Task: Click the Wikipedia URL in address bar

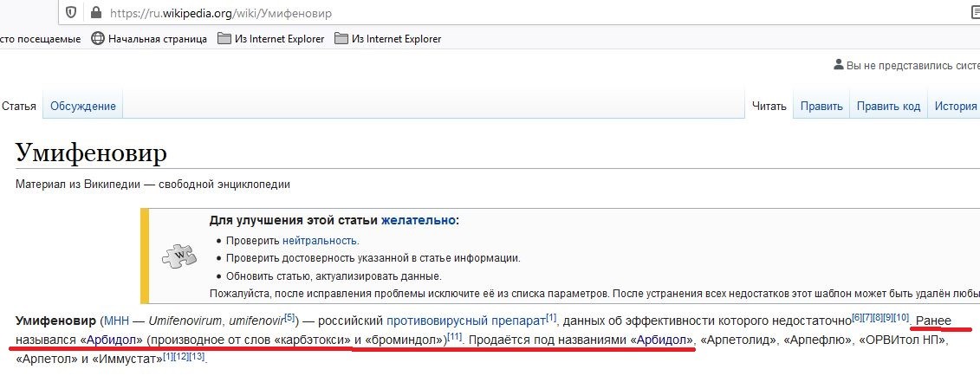Action: (x=221, y=13)
